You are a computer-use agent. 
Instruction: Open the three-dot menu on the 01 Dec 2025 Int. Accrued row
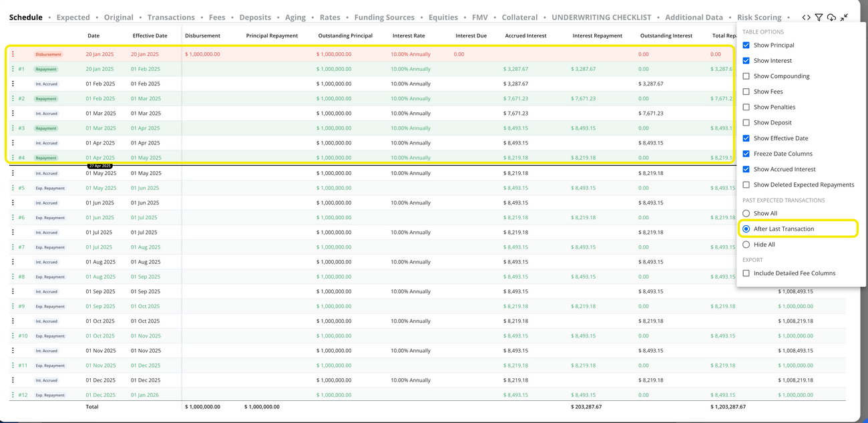pos(13,380)
